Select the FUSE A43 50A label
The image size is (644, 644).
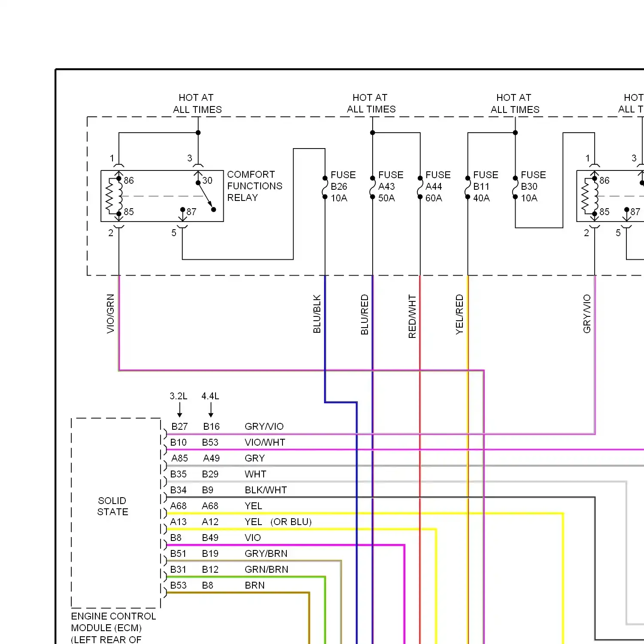pos(391,186)
